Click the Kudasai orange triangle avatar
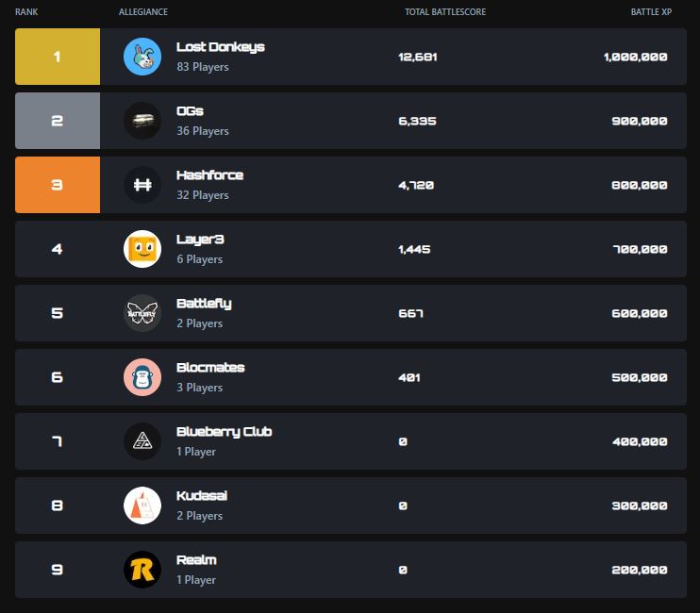Viewport: 700px width, 613px height. point(142,505)
